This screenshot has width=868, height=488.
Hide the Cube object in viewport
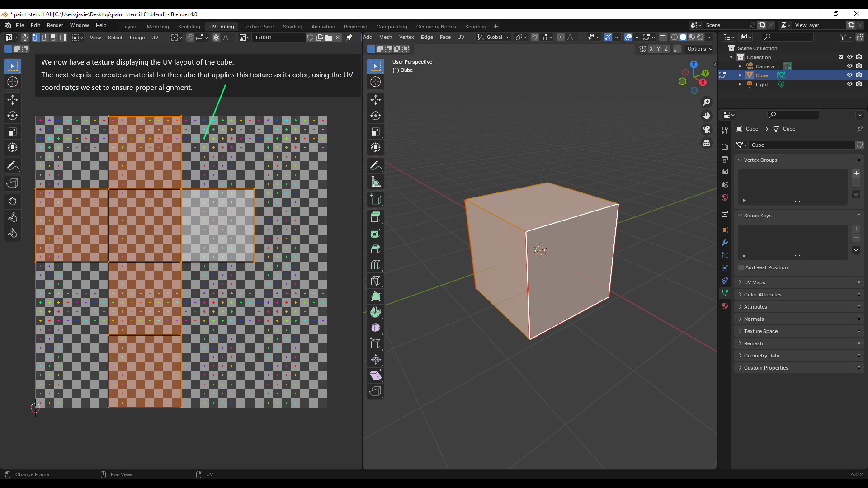click(849, 75)
